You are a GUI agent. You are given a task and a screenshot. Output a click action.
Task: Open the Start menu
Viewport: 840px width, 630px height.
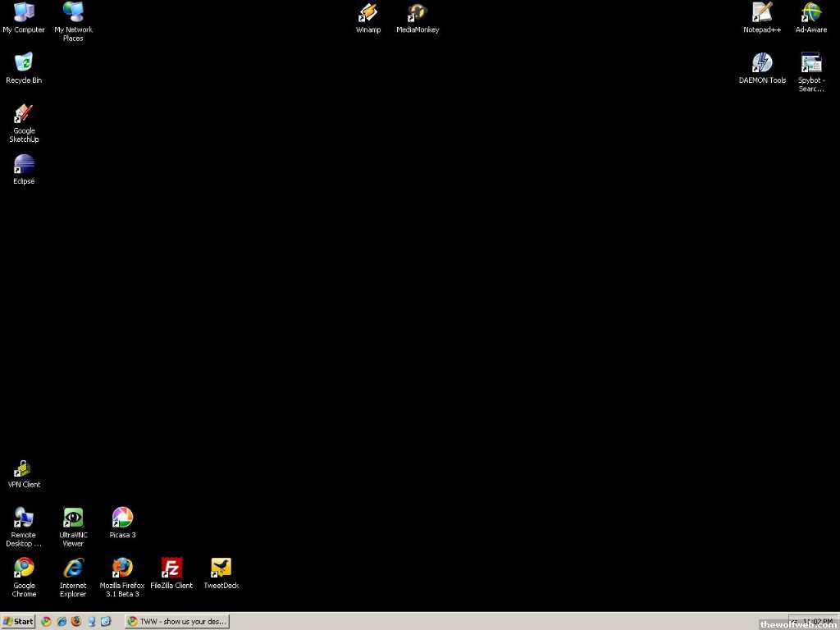[x=18, y=621]
